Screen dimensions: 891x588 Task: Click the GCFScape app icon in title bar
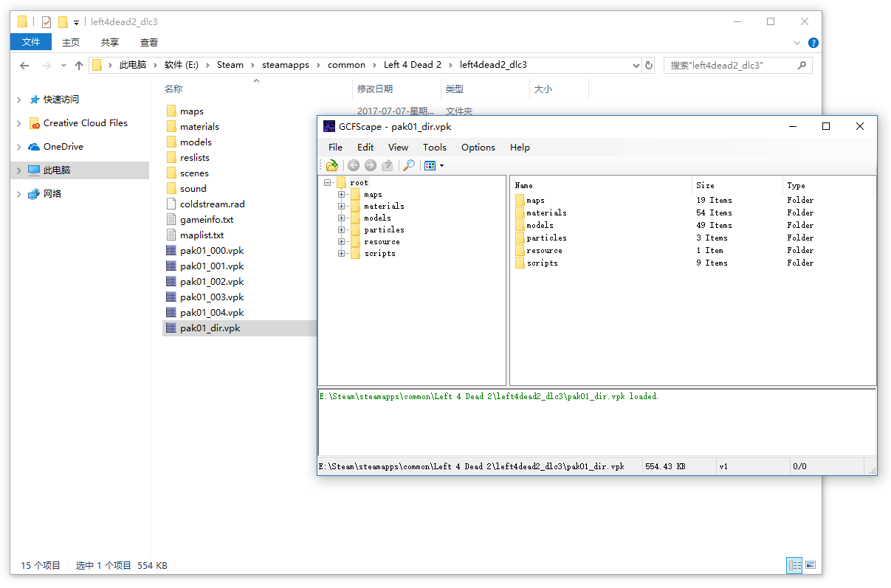(x=329, y=126)
